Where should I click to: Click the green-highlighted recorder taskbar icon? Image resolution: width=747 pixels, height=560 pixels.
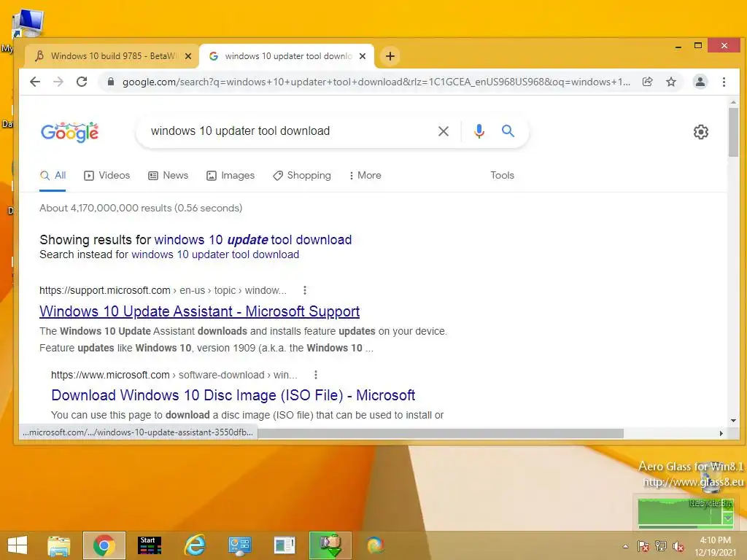(330, 545)
